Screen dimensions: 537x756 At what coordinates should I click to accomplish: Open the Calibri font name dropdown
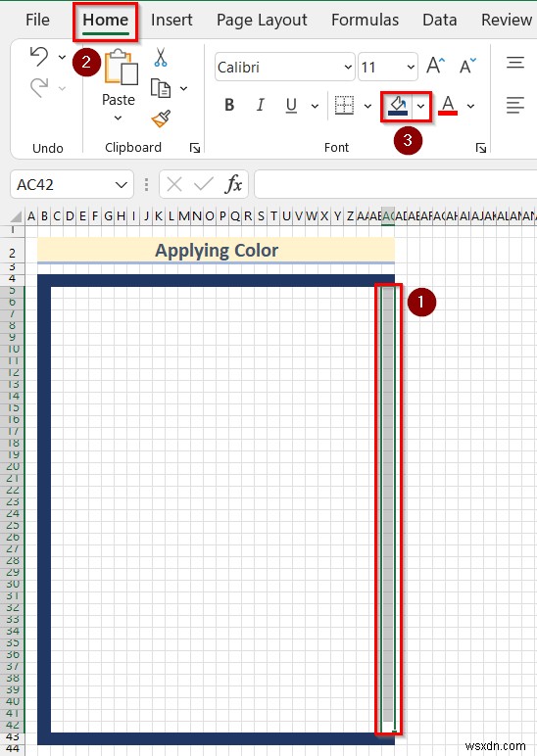[x=348, y=67]
